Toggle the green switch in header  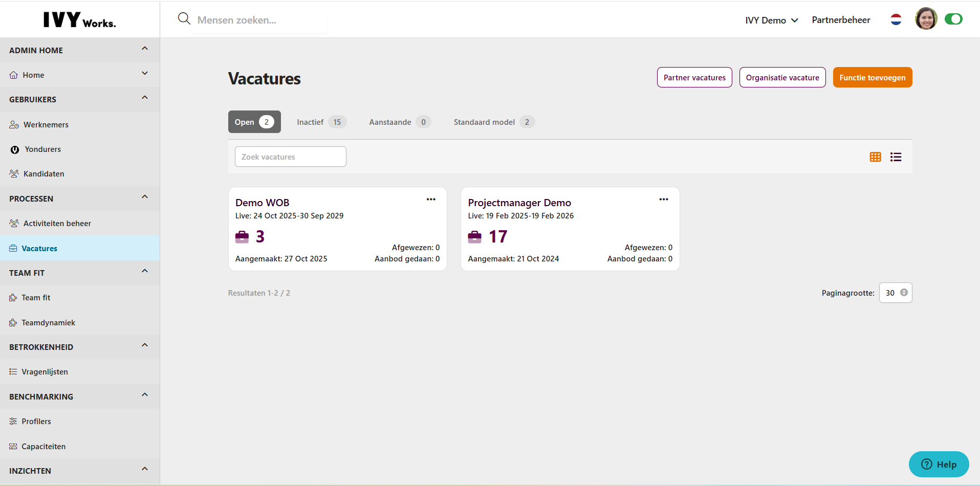click(953, 19)
